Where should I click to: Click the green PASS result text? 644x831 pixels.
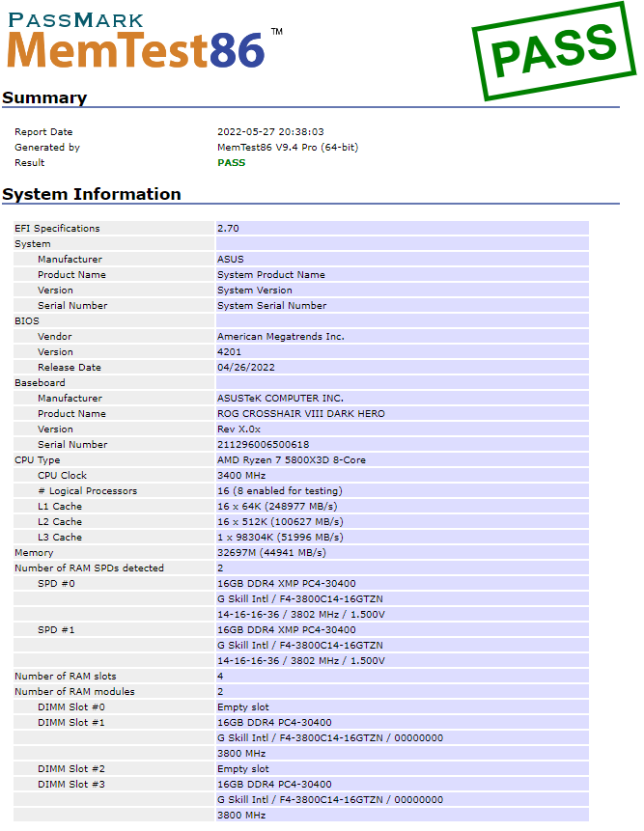[x=232, y=163]
